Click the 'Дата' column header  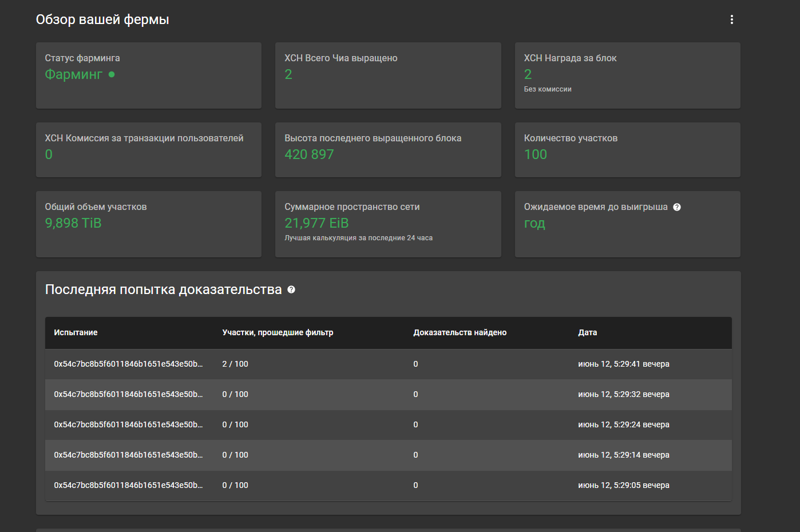pos(587,332)
